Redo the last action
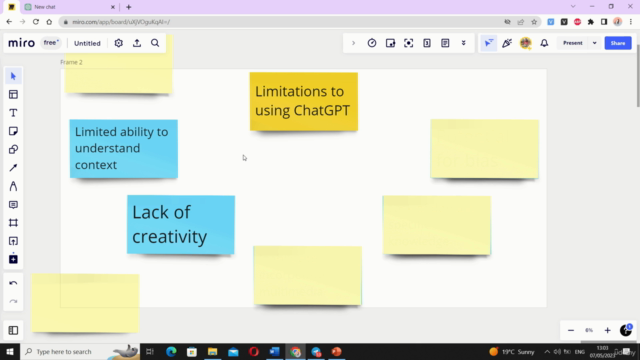The image size is (640, 360). click(x=13, y=302)
